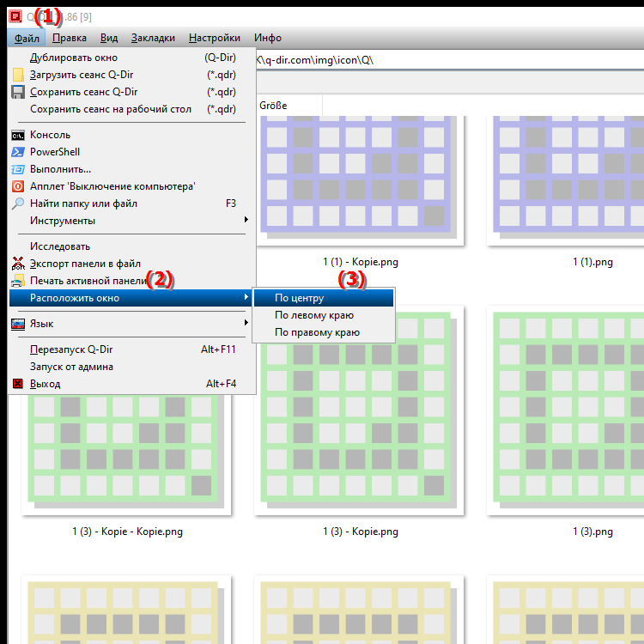Click the flag icon next to Язык
The image size is (644, 644).
[x=18, y=324]
